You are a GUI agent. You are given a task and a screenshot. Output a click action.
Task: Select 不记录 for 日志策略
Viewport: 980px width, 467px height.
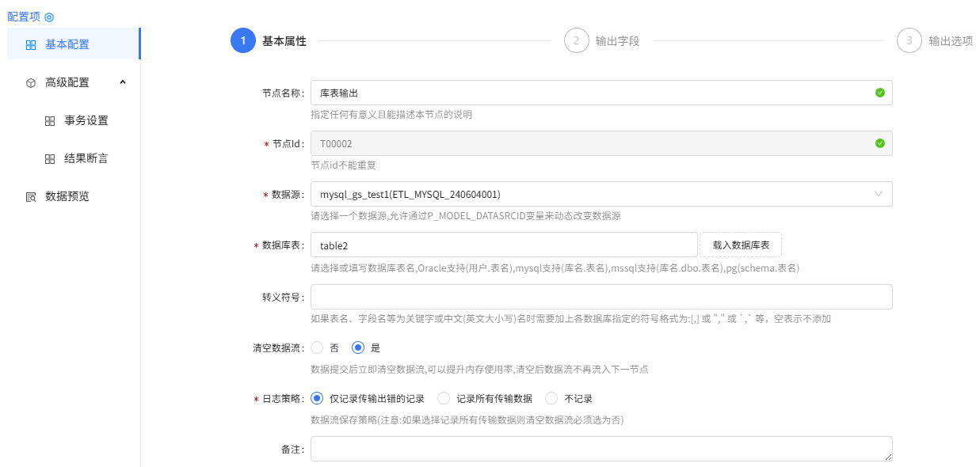(551, 397)
